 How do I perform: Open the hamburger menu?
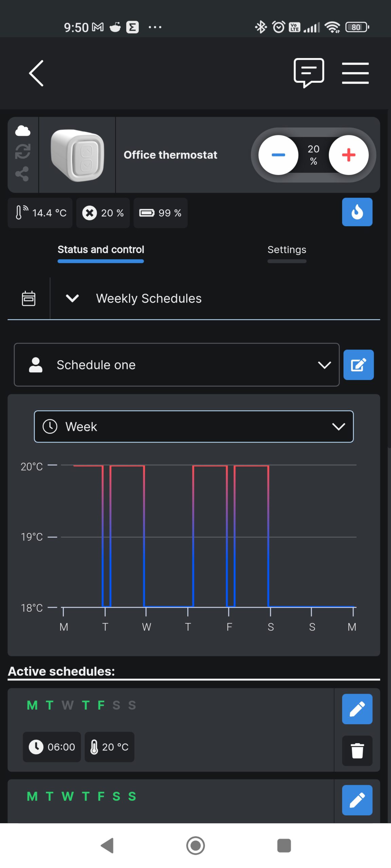pyautogui.click(x=355, y=73)
